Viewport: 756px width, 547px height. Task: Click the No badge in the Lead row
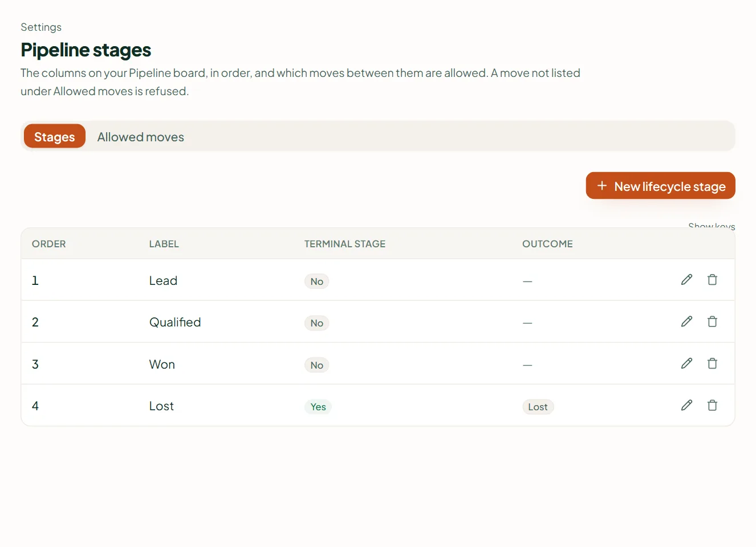[x=317, y=281]
